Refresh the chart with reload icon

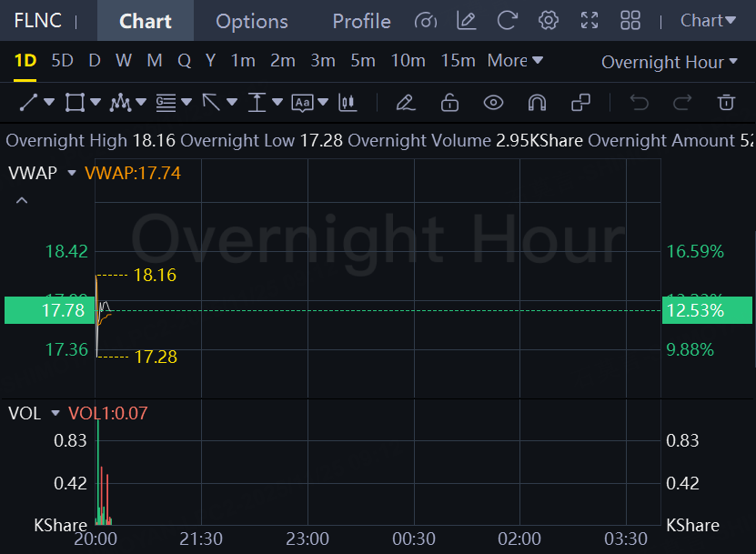coord(508,21)
